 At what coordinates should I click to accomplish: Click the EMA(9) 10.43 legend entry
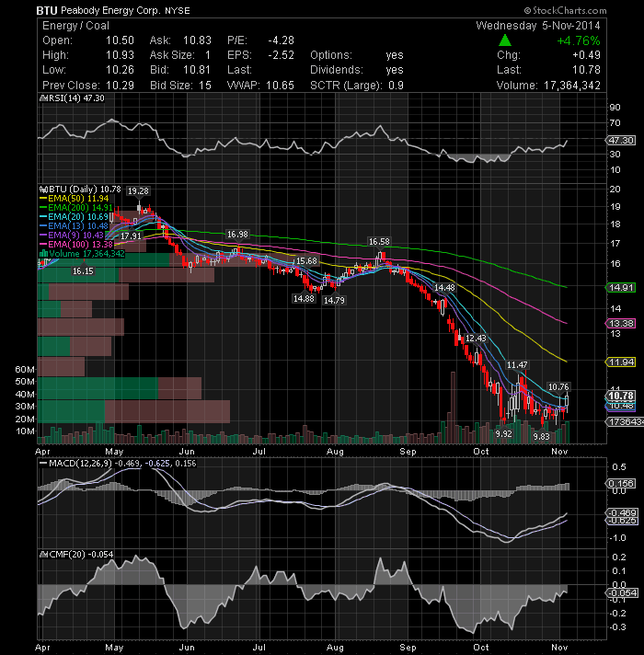point(72,236)
